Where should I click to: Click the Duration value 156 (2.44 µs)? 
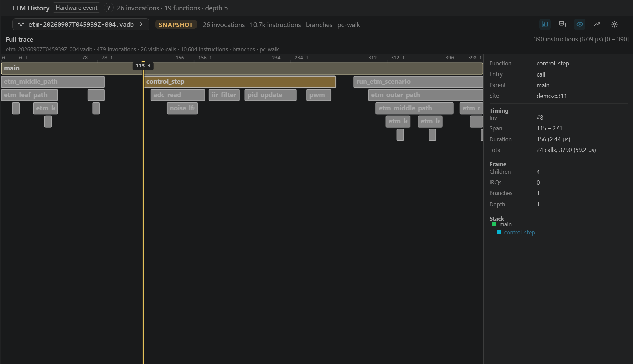click(x=553, y=139)
